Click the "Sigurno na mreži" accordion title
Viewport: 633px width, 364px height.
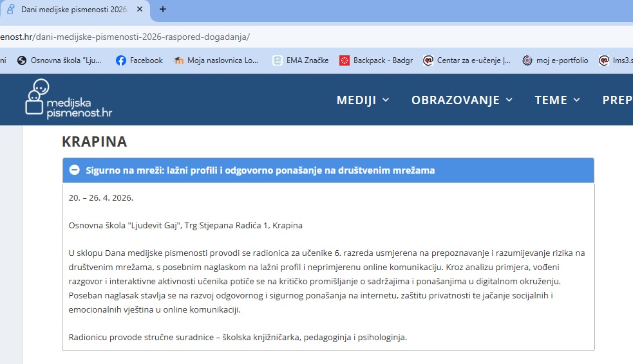pyautogui.click(x=260, y=170)
